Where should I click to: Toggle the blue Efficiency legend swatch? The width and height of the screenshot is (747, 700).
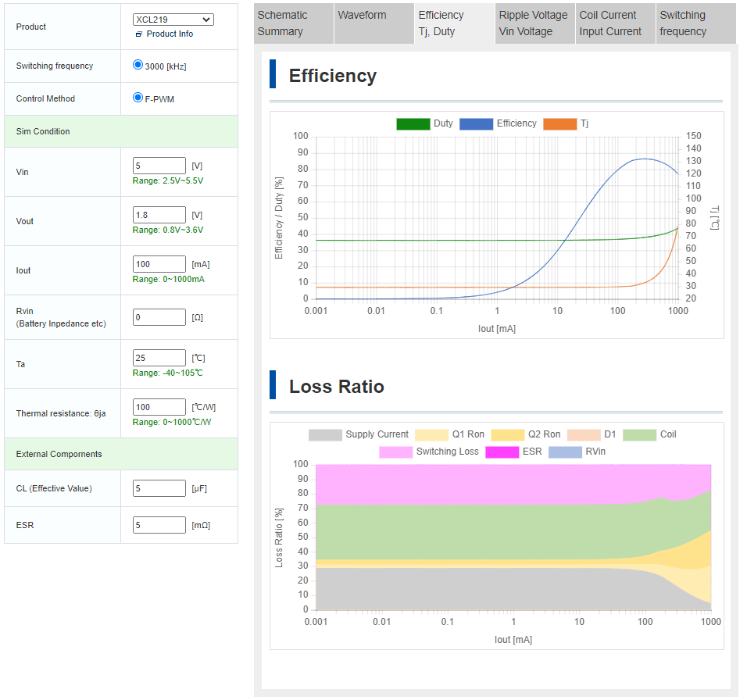[476, 123]
